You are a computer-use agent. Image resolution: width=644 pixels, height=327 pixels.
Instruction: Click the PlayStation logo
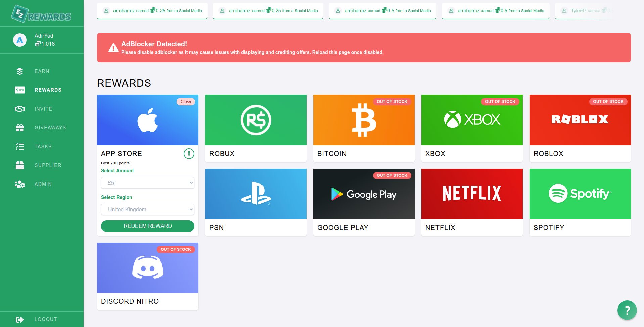[x=256, y=194]
